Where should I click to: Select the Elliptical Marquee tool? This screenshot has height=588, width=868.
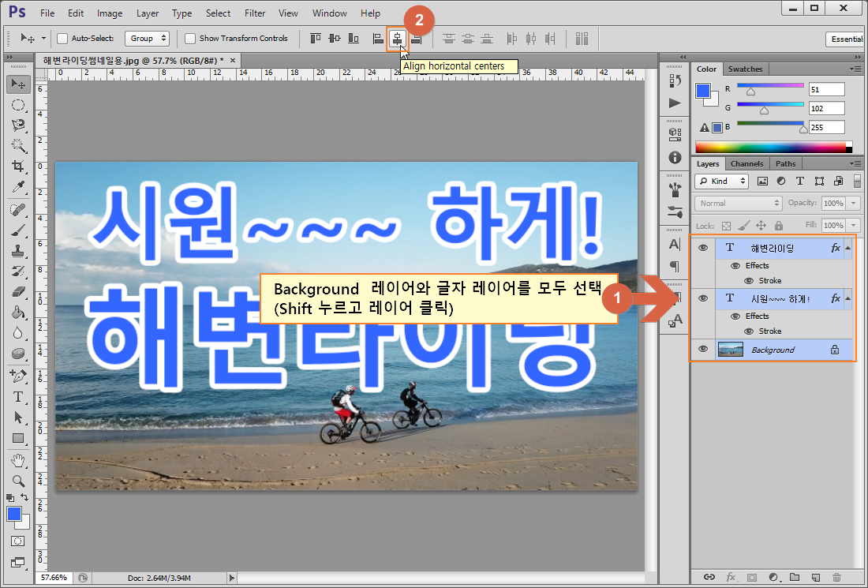[18, 105]
